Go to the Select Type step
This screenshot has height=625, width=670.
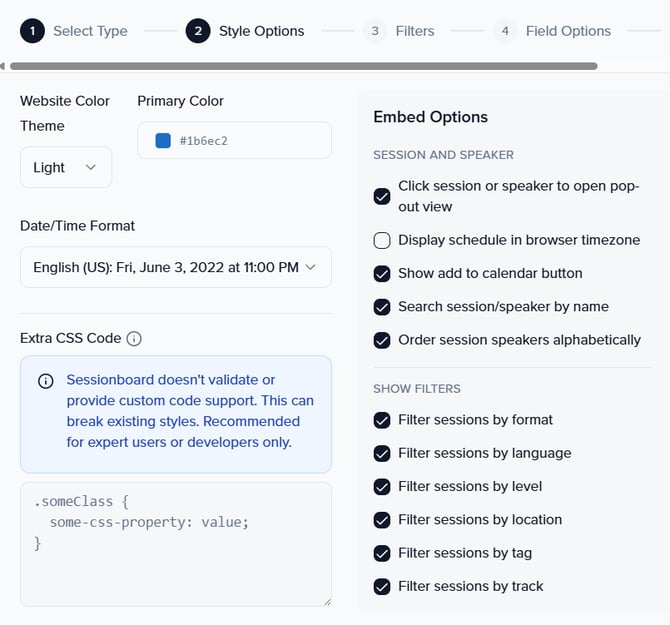point(90,31)
